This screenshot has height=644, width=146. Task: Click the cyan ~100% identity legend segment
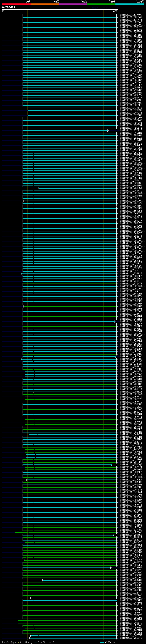[130, 4]
